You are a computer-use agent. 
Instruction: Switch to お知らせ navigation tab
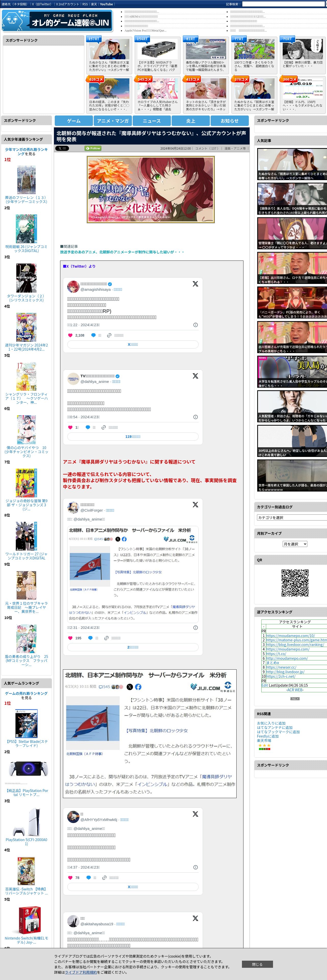click(229, 121)
